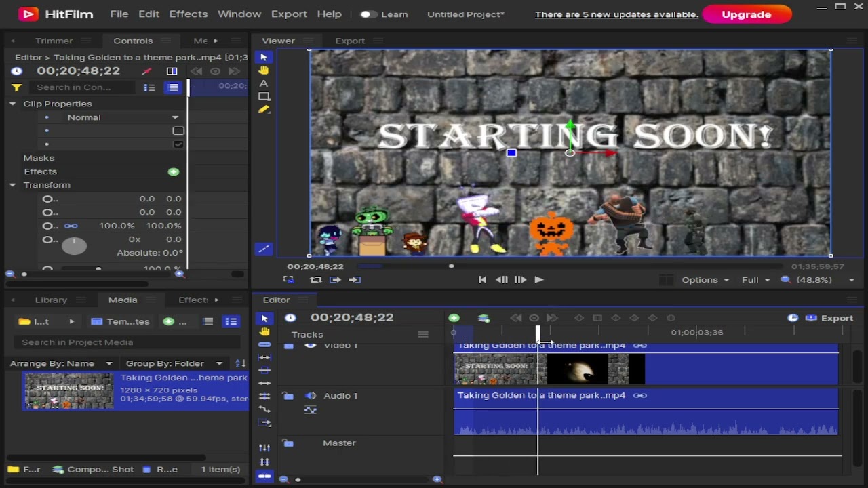Screen dimensions: 868x488
Task: Click the clock icon beside Editor timecode
Action: click(x=290, y=318)
